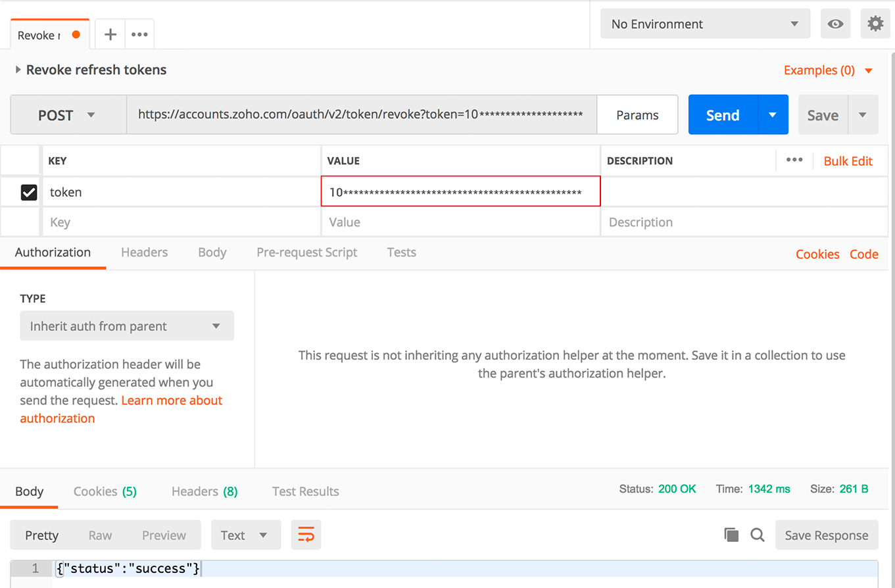The width and height of the screenshot is (895, 588).
Task: Open a new request tab with plus icon
Action: (110, 35)
